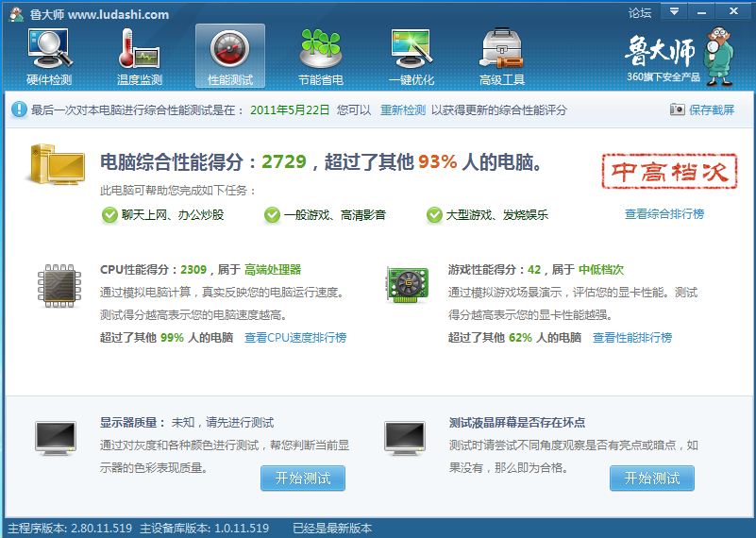Click 主程序版本: 2.80.11.519 status text
Image resolution: width=756 pixels, height=538 pixels.
(70, 529)
